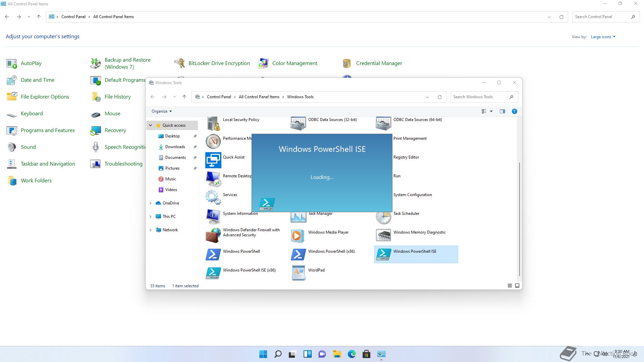Open Remote Desktop Connection icon

(x=213, y=179)
